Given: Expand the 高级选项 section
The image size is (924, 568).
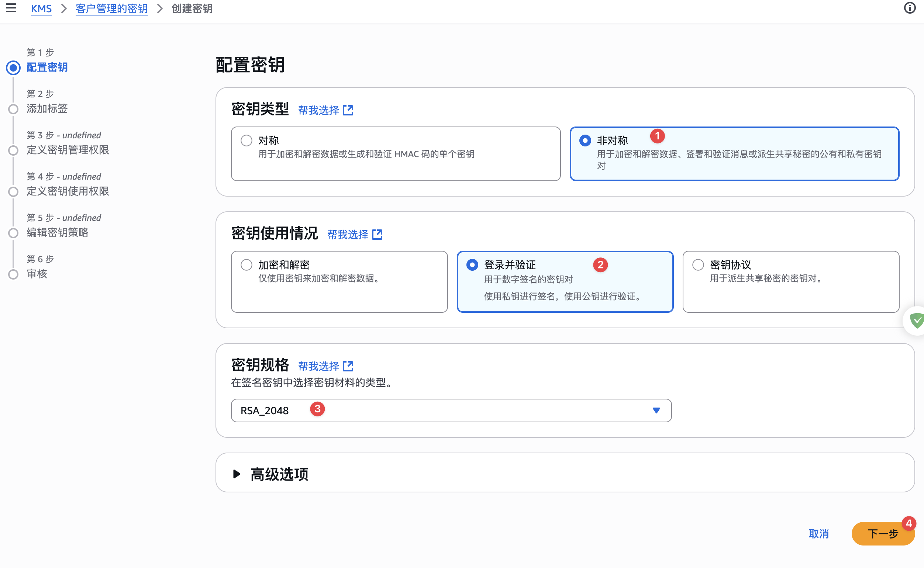Looking at the screenshot, I should click(x=279, y=474).
